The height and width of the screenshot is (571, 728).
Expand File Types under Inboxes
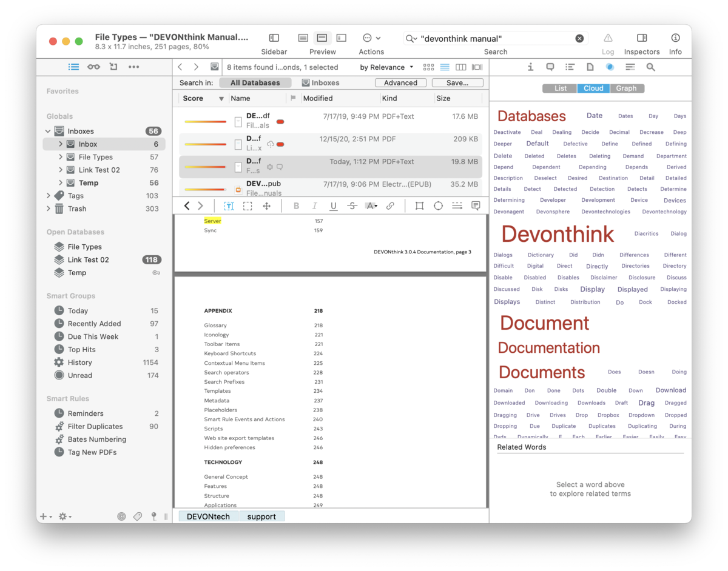[x=61, y=157]
